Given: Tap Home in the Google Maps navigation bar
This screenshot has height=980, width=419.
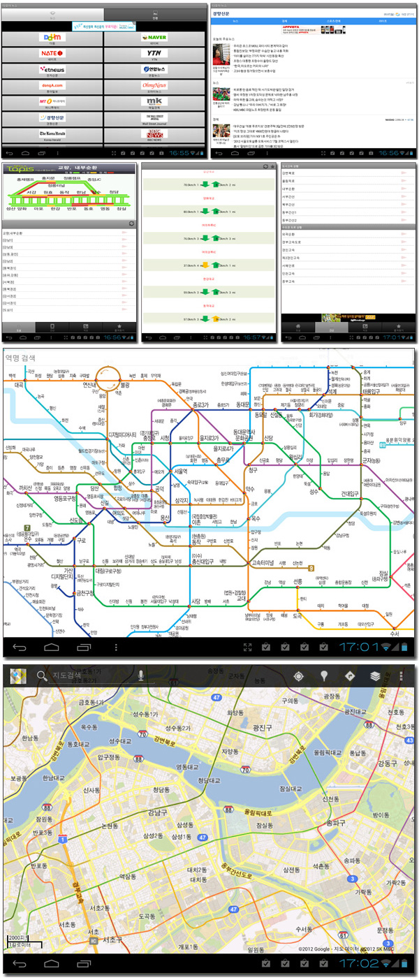Looking at the screenshot, I should pos(52,963).
